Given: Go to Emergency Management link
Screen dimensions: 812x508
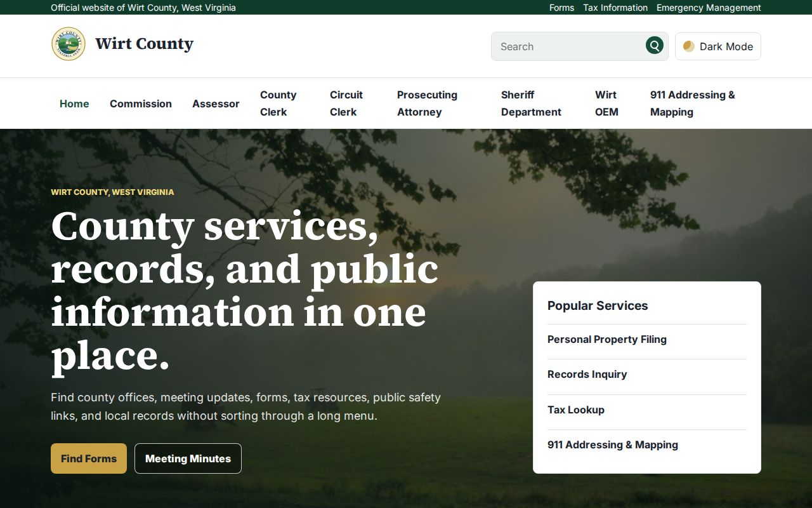Looking at the screenshot, I should point(709,8).
